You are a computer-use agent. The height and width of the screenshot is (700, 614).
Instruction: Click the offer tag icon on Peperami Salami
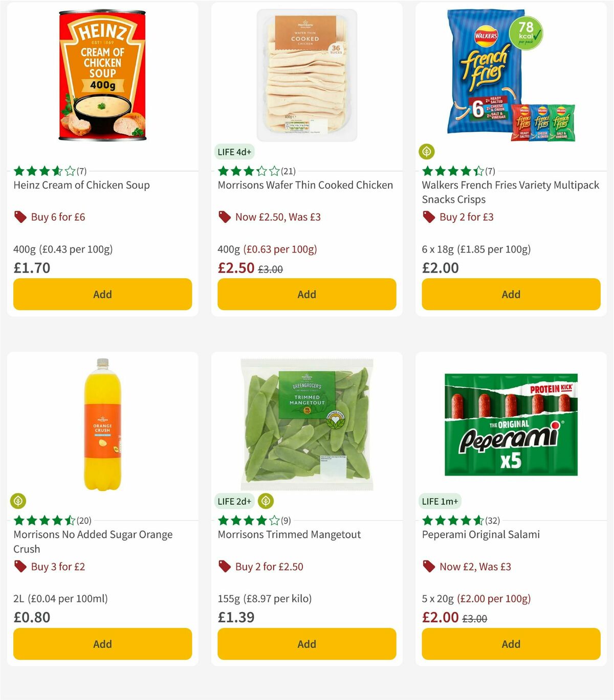pyautogui.click(x=428, y=567)
